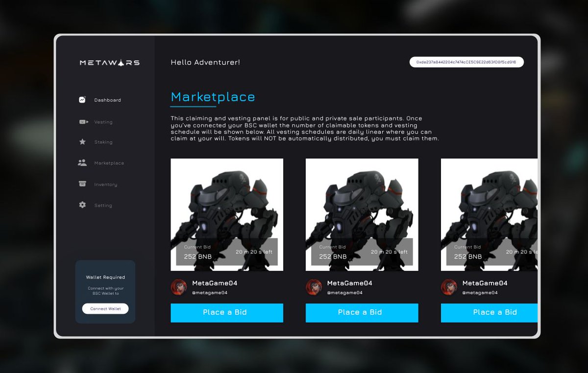The height and width of the screenshot is (373, 588).
Task: Click the Hello Adventurer! greeting
Action: pyautogui.click(x=205, y=63)
